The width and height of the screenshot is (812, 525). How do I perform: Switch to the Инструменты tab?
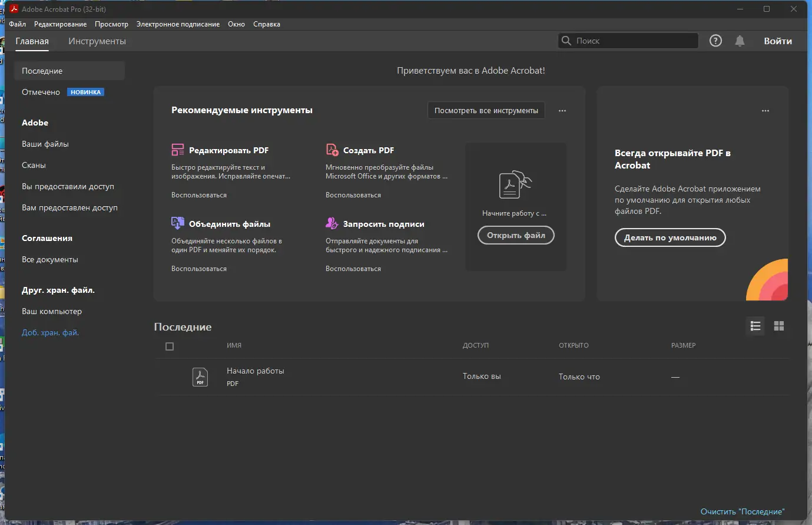click(x=97, y=41)
